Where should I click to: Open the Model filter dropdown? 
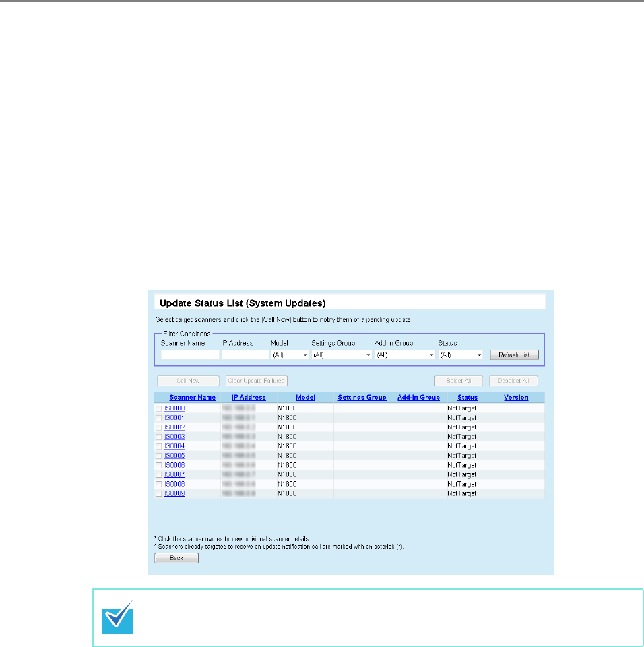(290, 355)
